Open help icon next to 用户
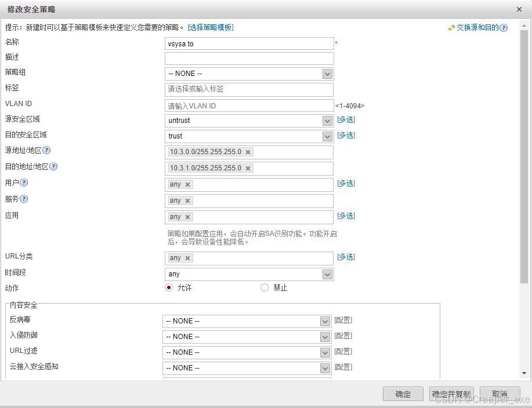The width and height of the screenshot is (532, 408). (24, 183)
